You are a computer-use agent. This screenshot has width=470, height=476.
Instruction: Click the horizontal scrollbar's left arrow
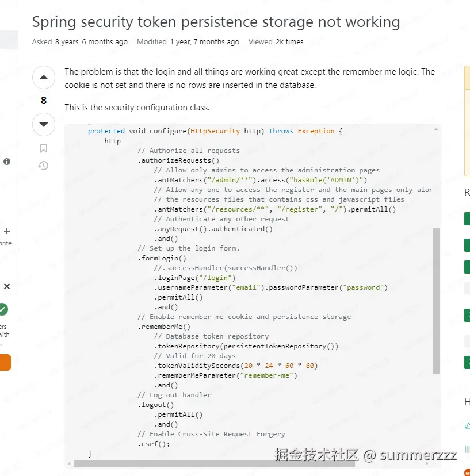point(70,463)
